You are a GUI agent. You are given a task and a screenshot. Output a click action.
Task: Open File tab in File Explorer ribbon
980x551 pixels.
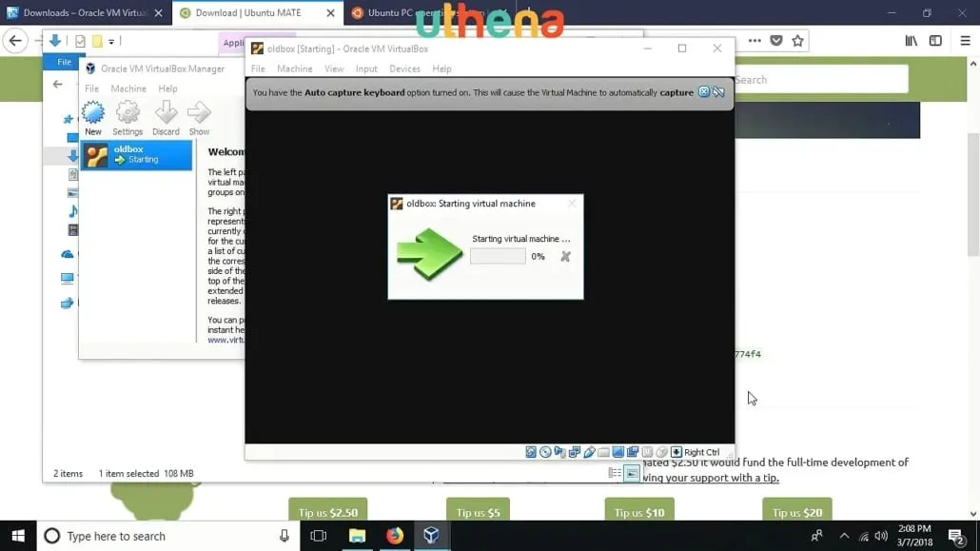(x=64, y=62)
